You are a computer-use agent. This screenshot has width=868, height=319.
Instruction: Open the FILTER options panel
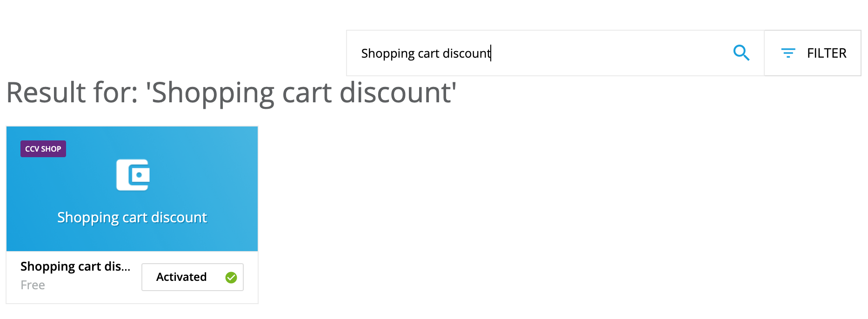pyautogui.click(x=813, y=53)
